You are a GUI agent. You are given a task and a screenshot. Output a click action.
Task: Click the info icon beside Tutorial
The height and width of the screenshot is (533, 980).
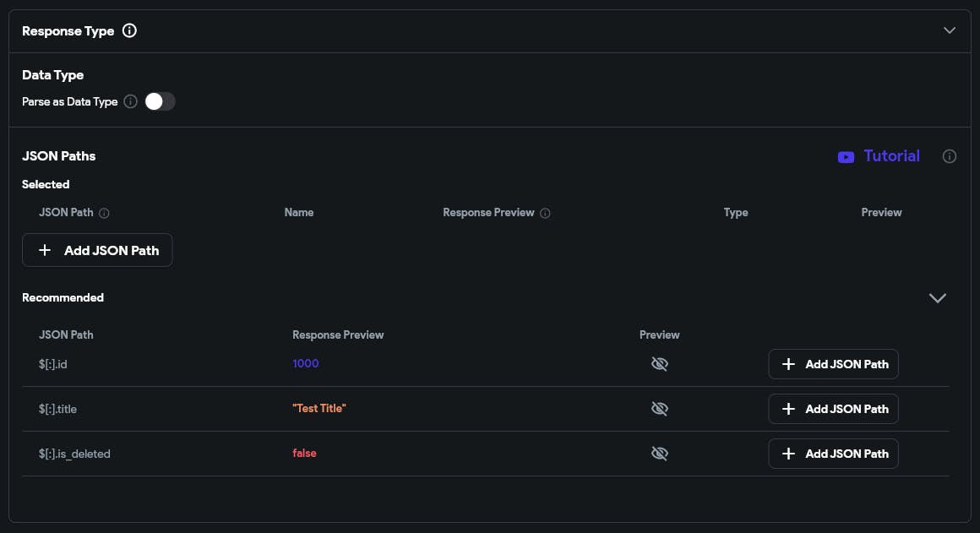coord(950,156)
